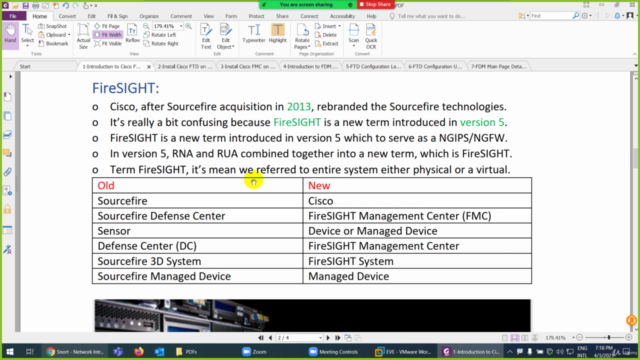This screenshot has height=360, width=640.
Task: Switch to 2-Install Cisco FTD document tab
Action: (x=185, y=66)
